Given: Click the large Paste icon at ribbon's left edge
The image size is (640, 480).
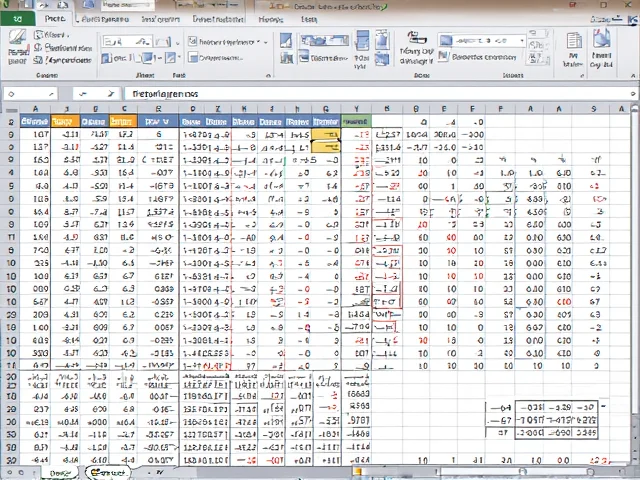Looking at the screenshot, I should coord(17,38).
